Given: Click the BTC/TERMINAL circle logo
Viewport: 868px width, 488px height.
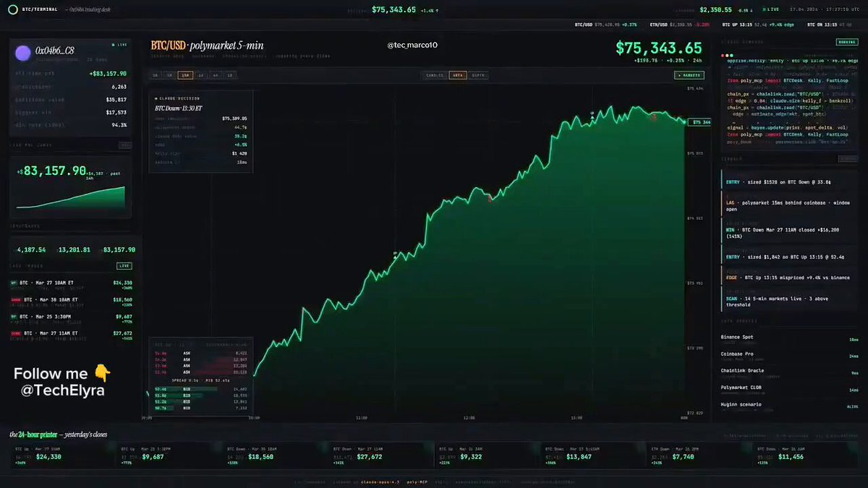Looking at the screenshot, I should [12, 9].
